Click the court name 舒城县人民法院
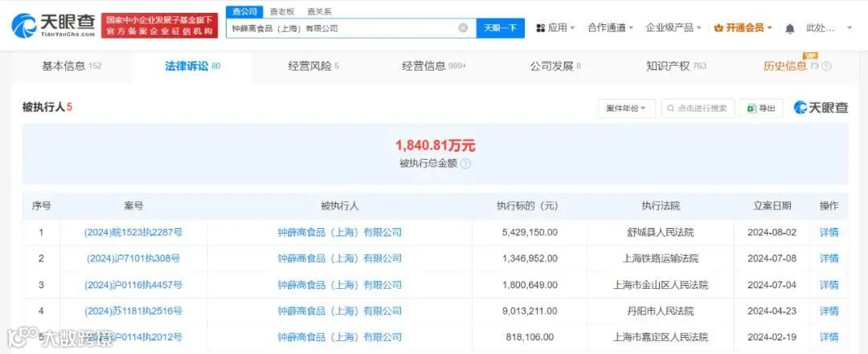The height and width of the screenshot is (354, 868). (x=661, y=233)
